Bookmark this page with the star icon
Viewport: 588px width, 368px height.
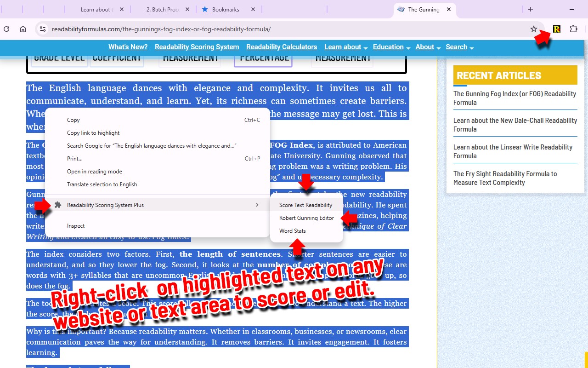coord(534,29)
